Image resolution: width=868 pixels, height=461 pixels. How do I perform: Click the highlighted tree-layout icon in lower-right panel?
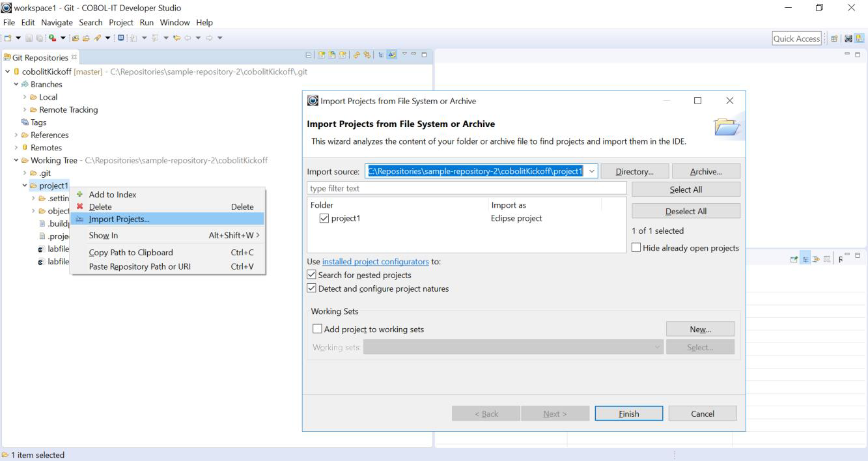tap(805, 259)
